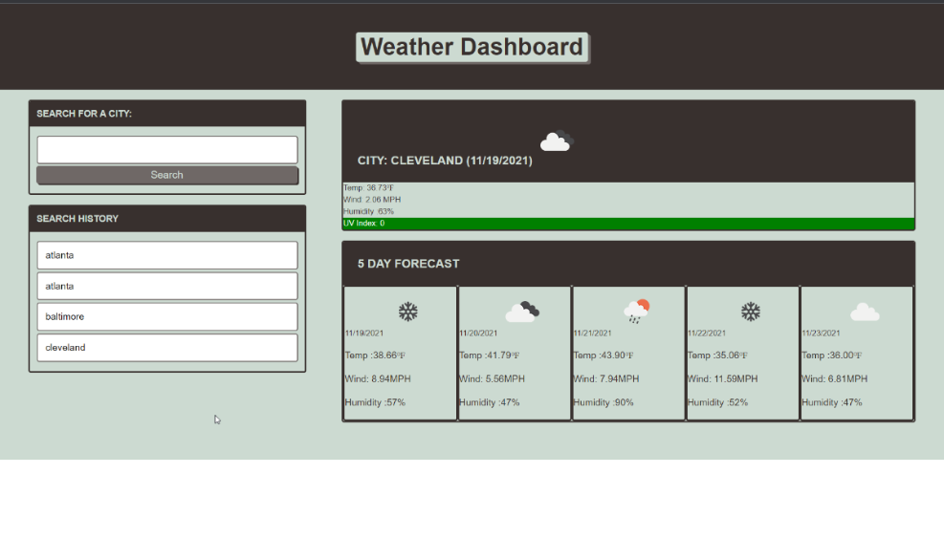This screenshot has height=560, width=944.
Task: Click the cloud icon beside CITY: CLEVELAND
Action: 556,140
